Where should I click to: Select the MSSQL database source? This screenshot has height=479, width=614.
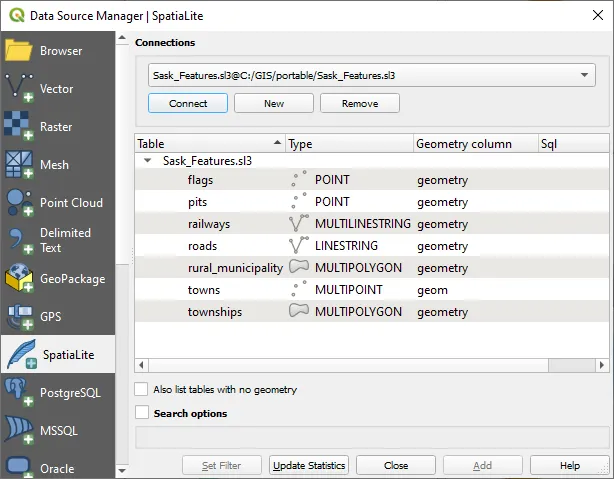[x=56, y=431]
